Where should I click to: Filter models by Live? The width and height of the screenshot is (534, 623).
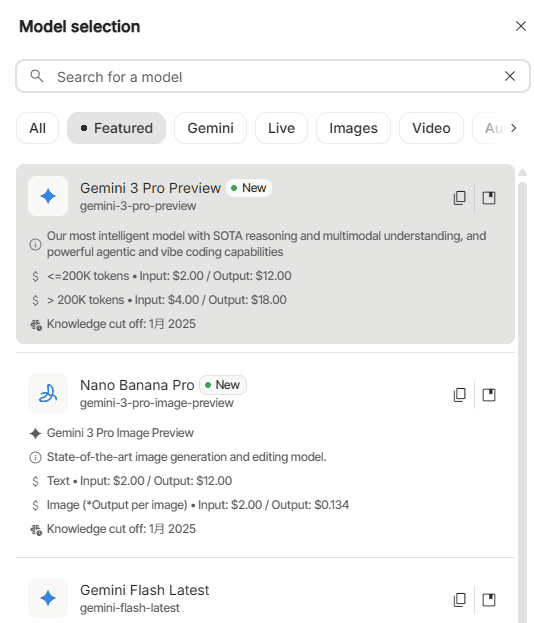tap(281, 128)
